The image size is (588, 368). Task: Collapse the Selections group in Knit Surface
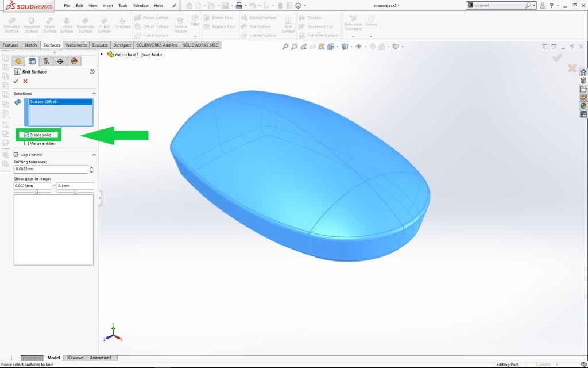click(94, 93)
